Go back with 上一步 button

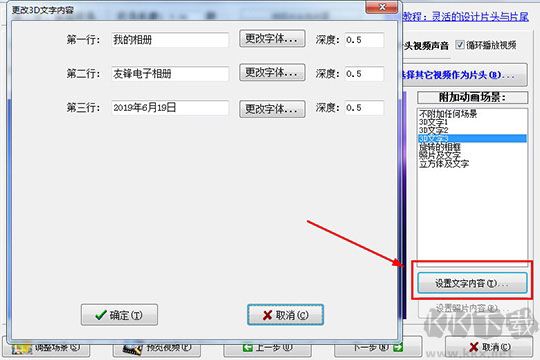268,348
